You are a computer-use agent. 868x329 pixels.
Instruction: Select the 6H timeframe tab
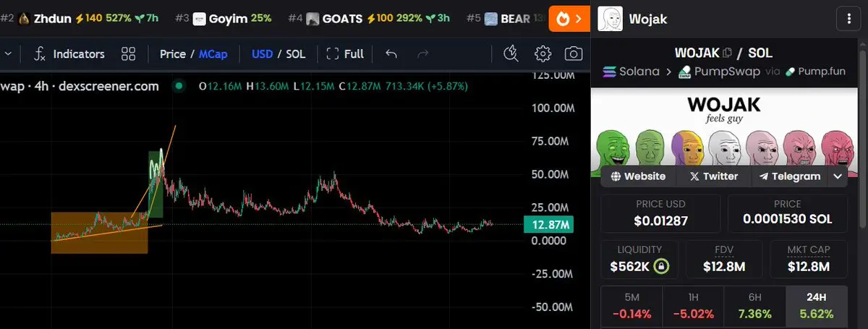[x=754, y=305]
